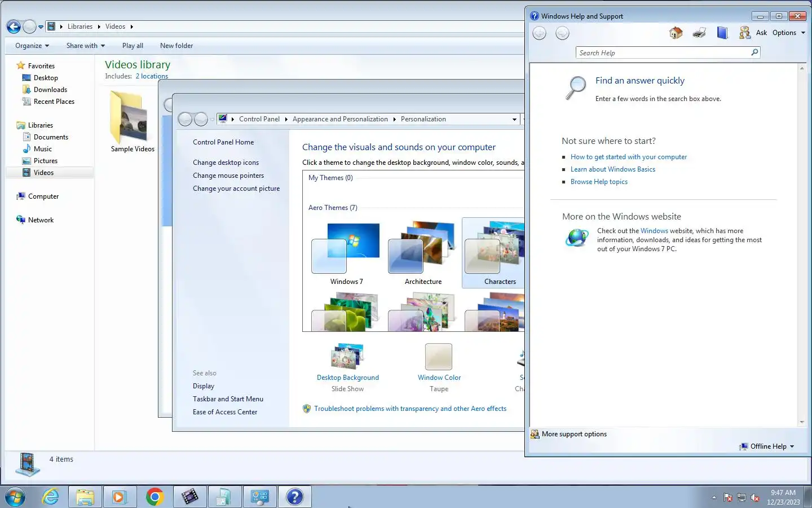812x508 pixels.
Task: Click Back arrow in Videos library window
Action: 14,27
